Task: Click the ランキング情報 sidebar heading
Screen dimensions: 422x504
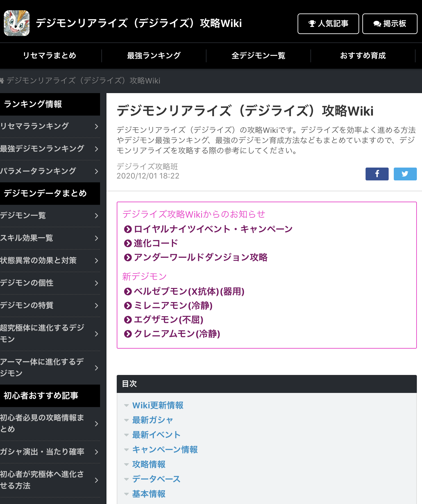Action: click(50, 104)
